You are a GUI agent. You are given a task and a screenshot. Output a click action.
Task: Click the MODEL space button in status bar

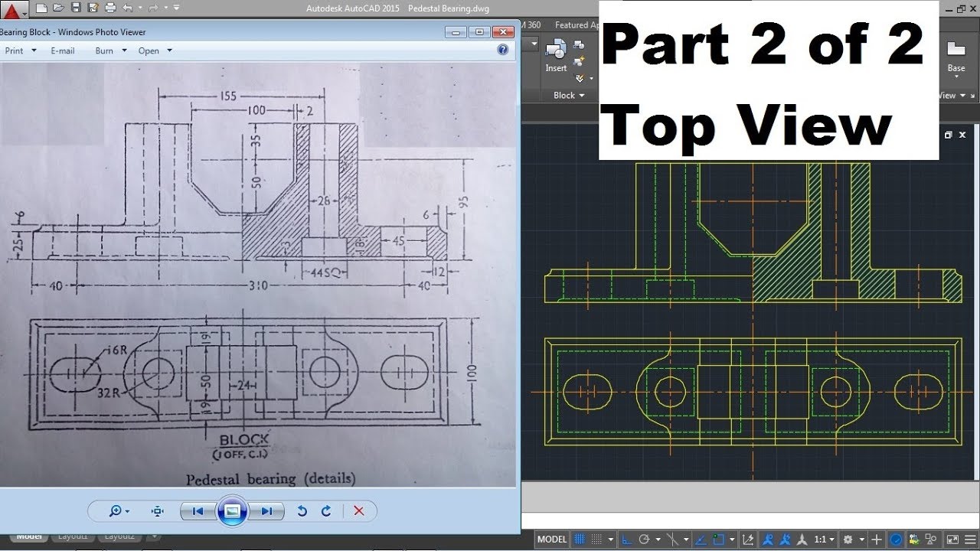coord(552,540)
